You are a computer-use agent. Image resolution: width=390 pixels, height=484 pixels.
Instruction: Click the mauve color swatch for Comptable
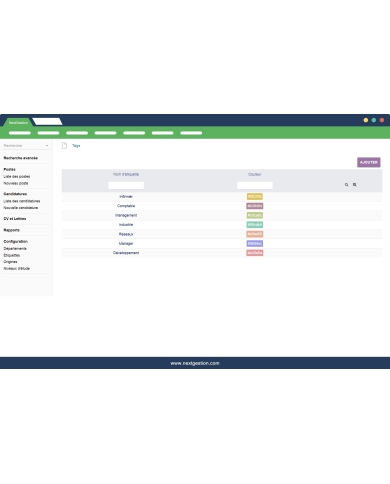[255, 206]
